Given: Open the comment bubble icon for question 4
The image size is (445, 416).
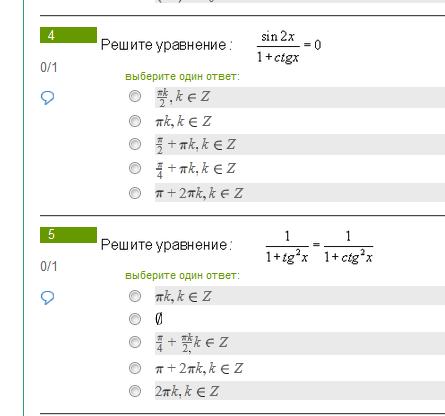Looking at the screenshot, I should [x=47, y=98].
